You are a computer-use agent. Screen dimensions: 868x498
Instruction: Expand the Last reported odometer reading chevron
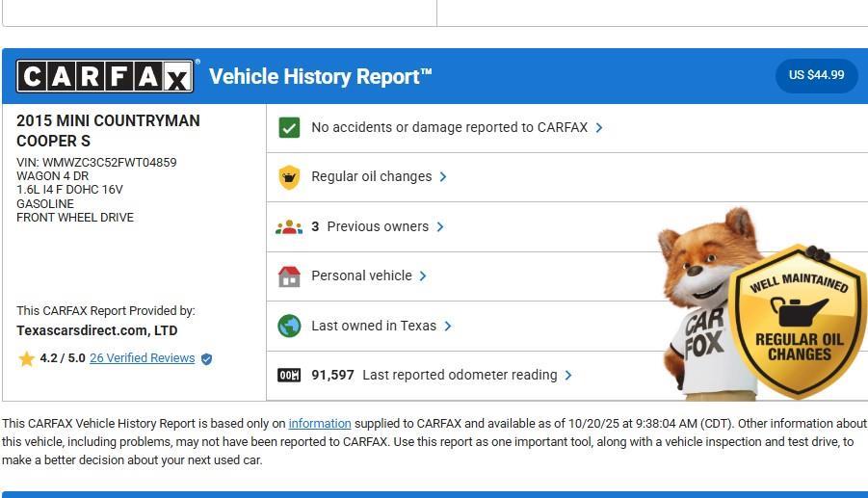(x=568, y=376)
